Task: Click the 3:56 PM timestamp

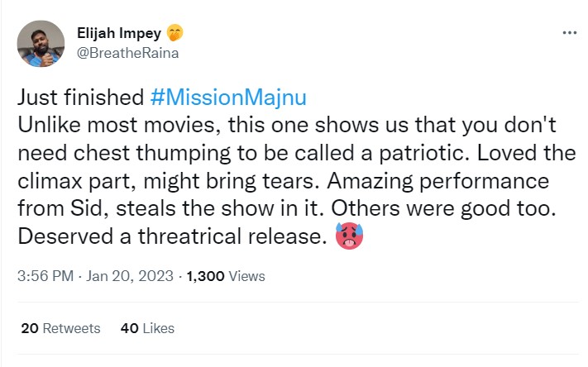Action: click(45, 276)
